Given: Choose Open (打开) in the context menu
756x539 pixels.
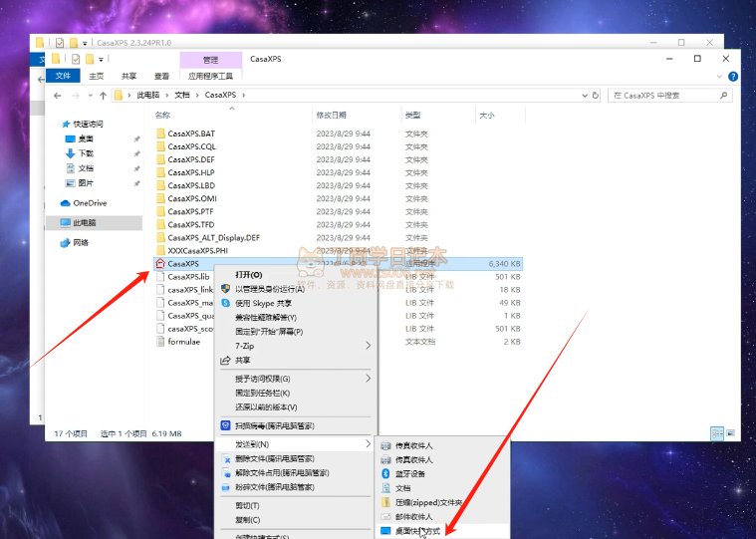Looking at the screenshot, I should pos(248,275).
